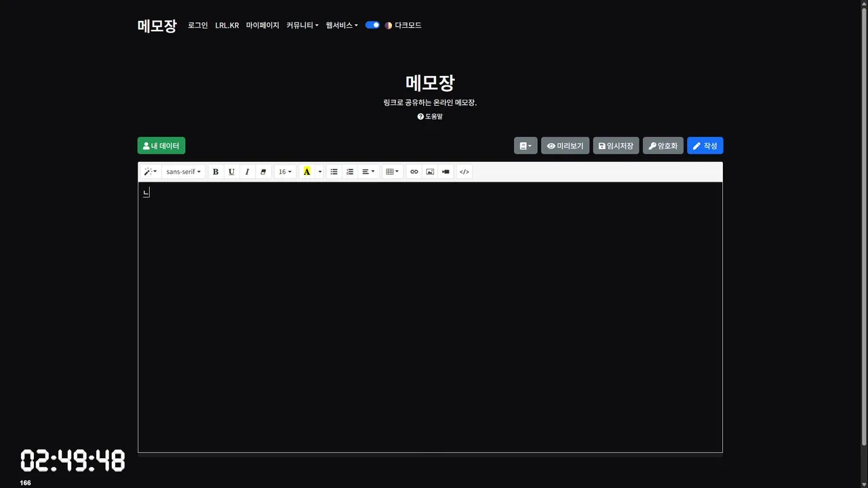Open the magic wand style menu
Viewport: 868px width, 488px height.
tap(151, 172)
